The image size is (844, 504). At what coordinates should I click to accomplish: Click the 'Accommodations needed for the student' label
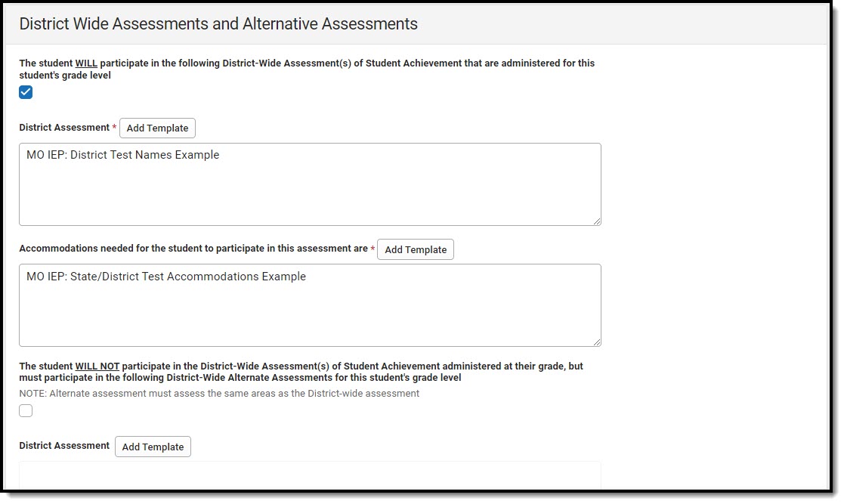tap(193, 249)
